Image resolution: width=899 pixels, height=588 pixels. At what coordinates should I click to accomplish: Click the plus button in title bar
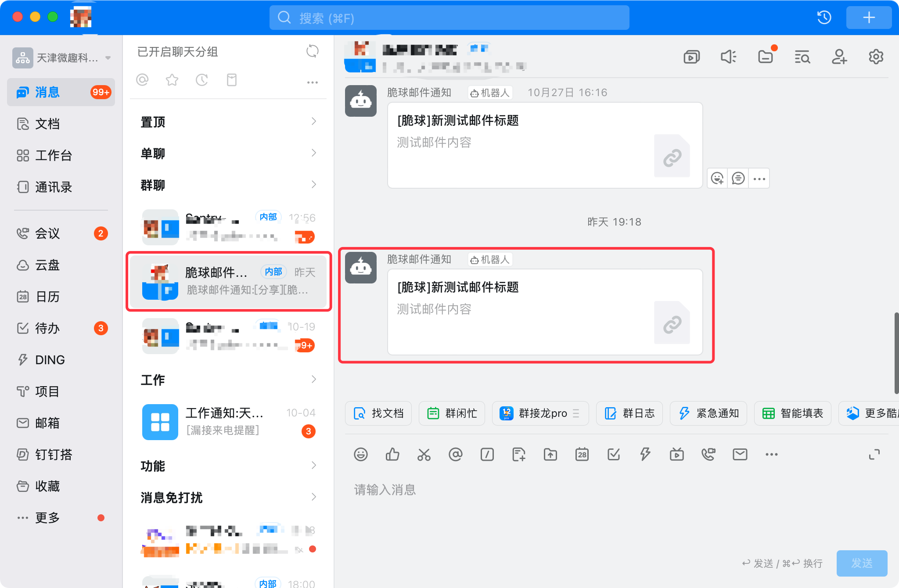(x=869, y=18)
